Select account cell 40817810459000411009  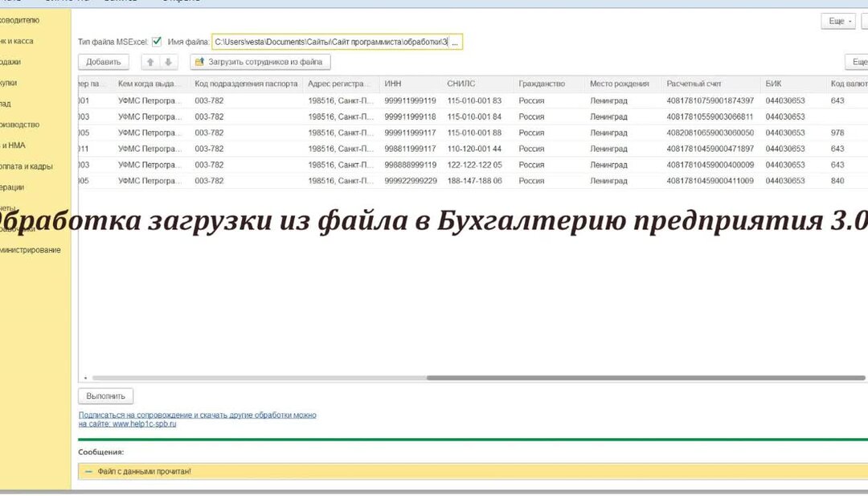click(711, 181)
